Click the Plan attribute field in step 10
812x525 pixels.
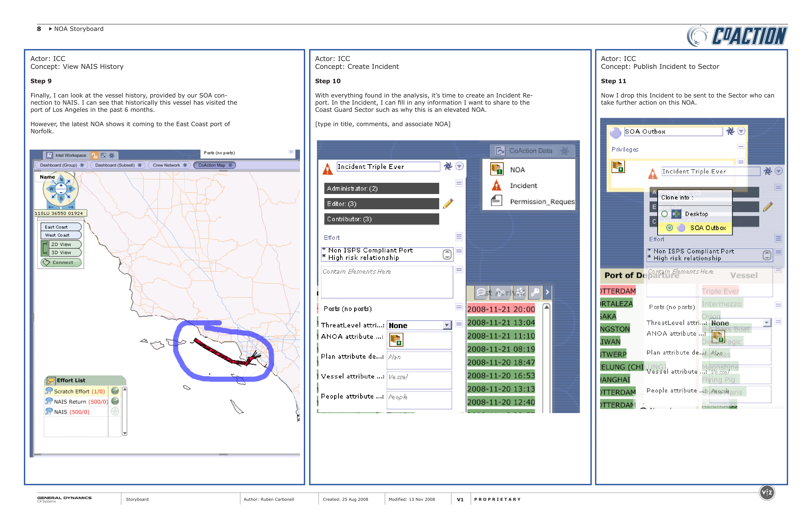[x=419, y=360]
